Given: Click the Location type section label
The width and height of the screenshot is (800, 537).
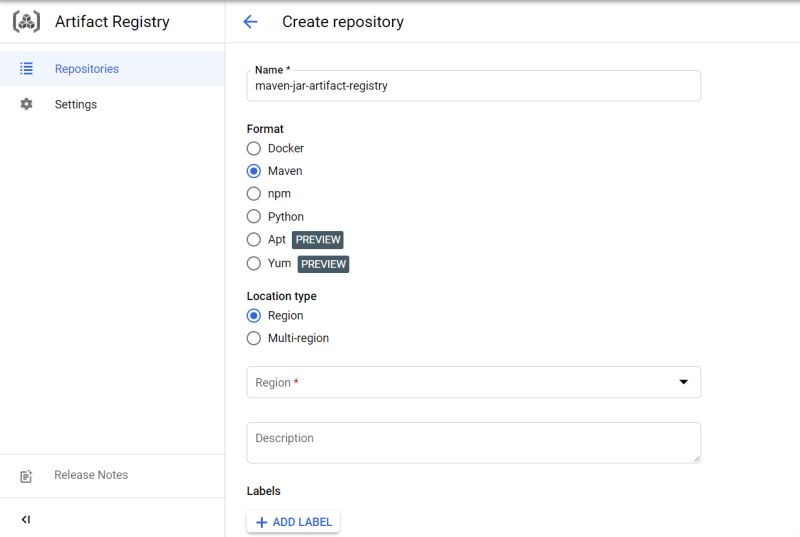Looking at the screenshot, I should (x=282, y=296).
